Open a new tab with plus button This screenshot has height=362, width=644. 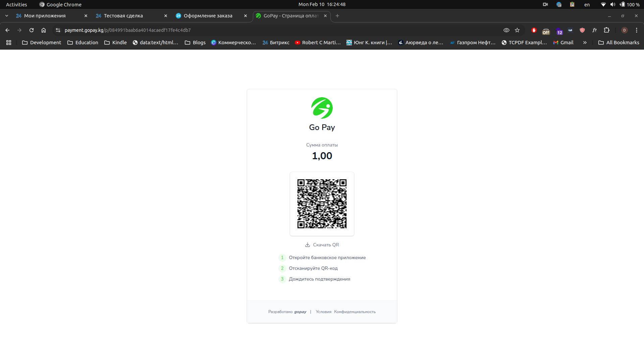tap(337, 16)
